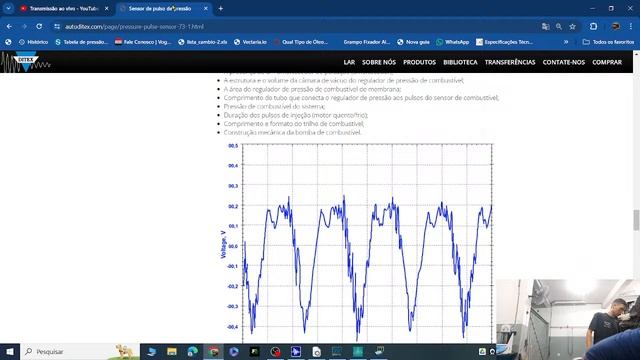The image size is (640, 360).
Task: Open the browser extensions menu
Action: pos(593,27)
